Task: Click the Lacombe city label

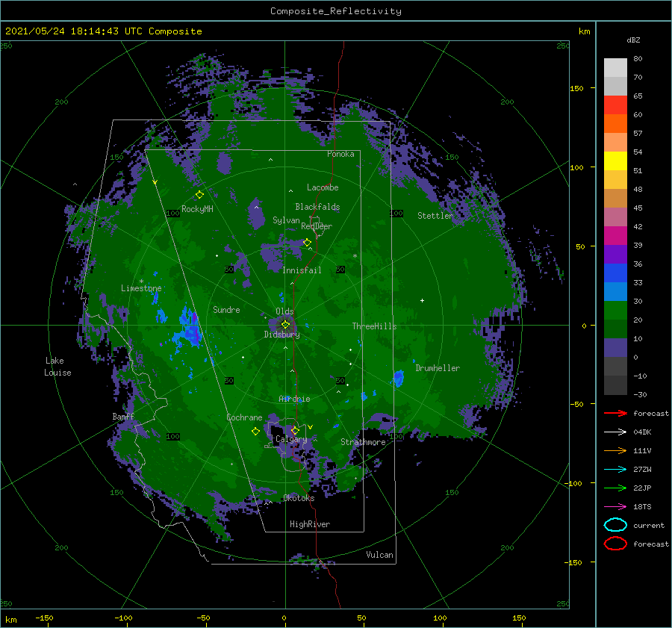Action: [323, 187]
